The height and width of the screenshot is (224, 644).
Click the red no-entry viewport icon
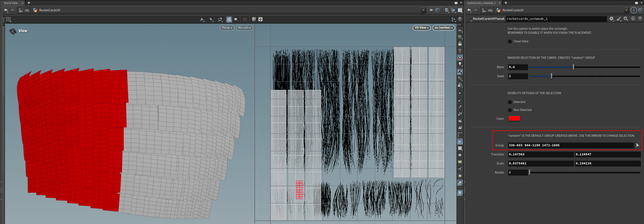pyautogui.click(x=245, y=19)
